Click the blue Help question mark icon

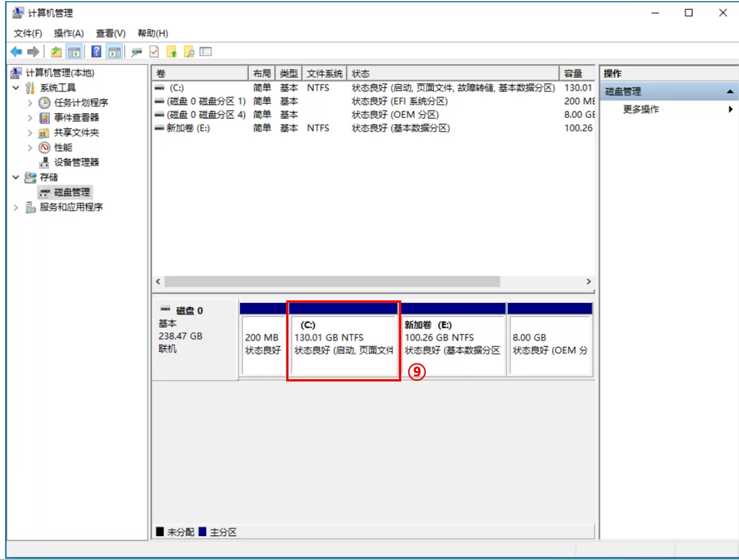(96, 52)
